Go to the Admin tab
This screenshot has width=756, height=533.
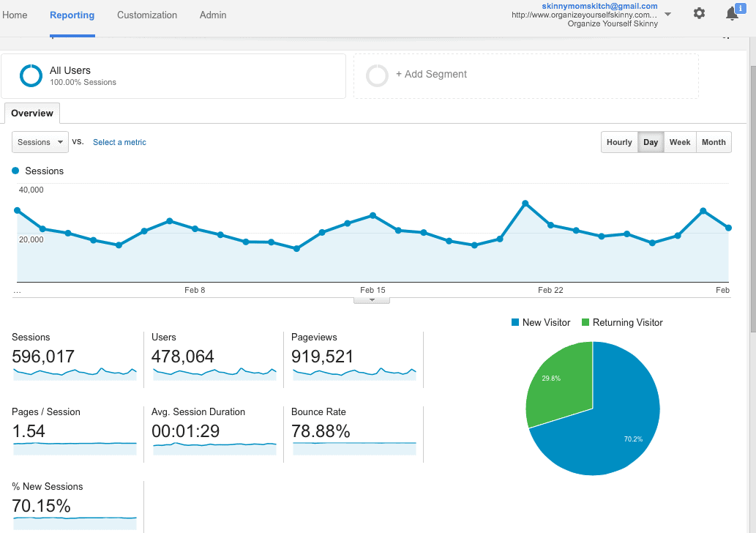[213, 15]
